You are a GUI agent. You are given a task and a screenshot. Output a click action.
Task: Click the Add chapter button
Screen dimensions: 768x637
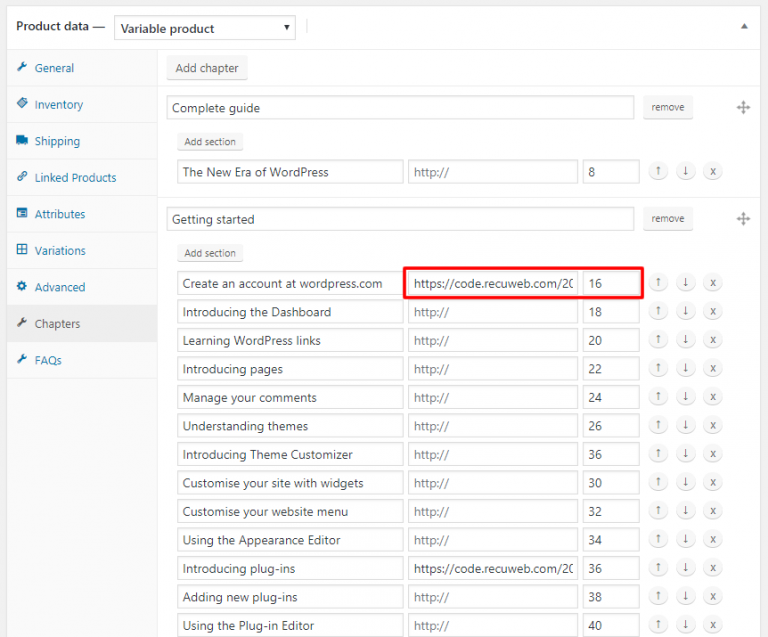[x=207, y=68]
